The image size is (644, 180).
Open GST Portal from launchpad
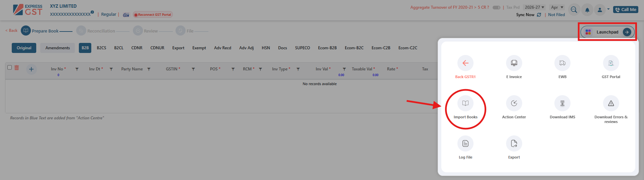pyautogui.click(x=611, y=63)
